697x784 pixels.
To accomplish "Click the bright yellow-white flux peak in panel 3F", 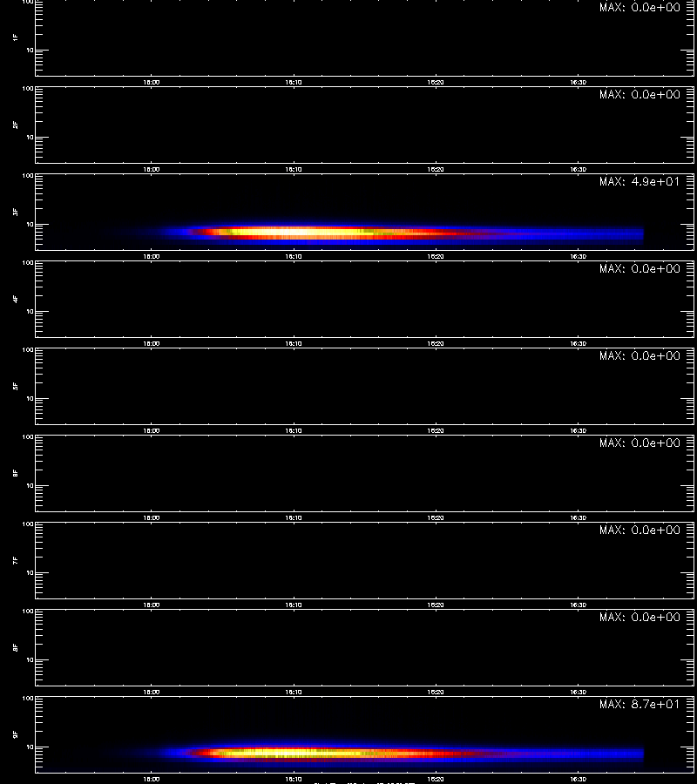I will tap(295, 232).
